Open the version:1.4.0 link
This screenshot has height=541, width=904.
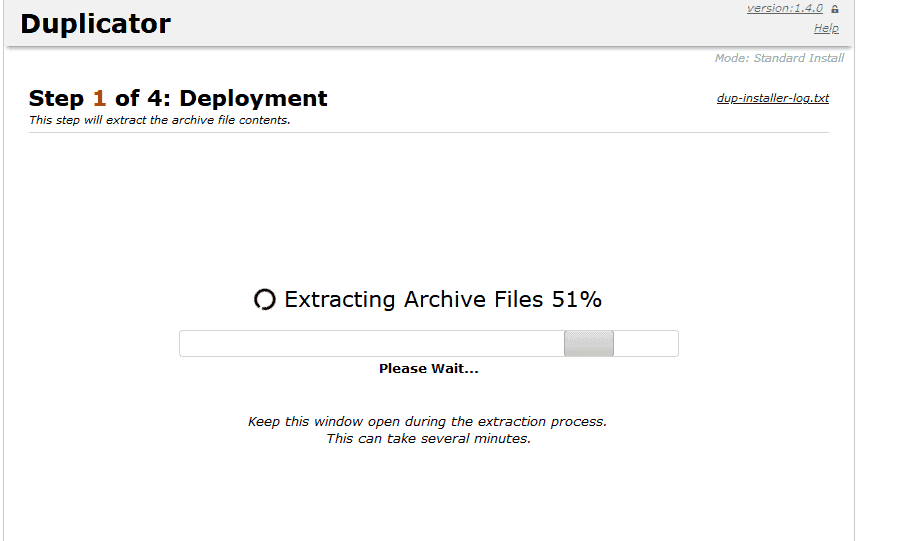[x=784, y=9]
